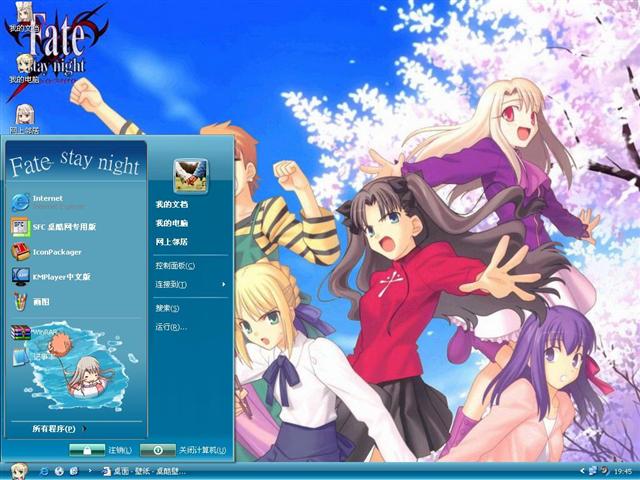Image resolution: width=640 pixels, height=480 pixels.
Task: Click third quick launch taskbar icon
Action: (74, 471)
